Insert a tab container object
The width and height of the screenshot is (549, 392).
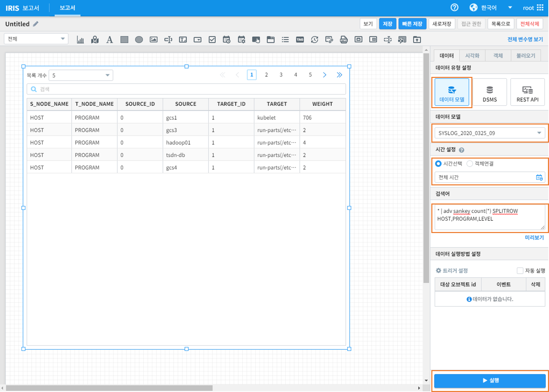click(270, 40)
